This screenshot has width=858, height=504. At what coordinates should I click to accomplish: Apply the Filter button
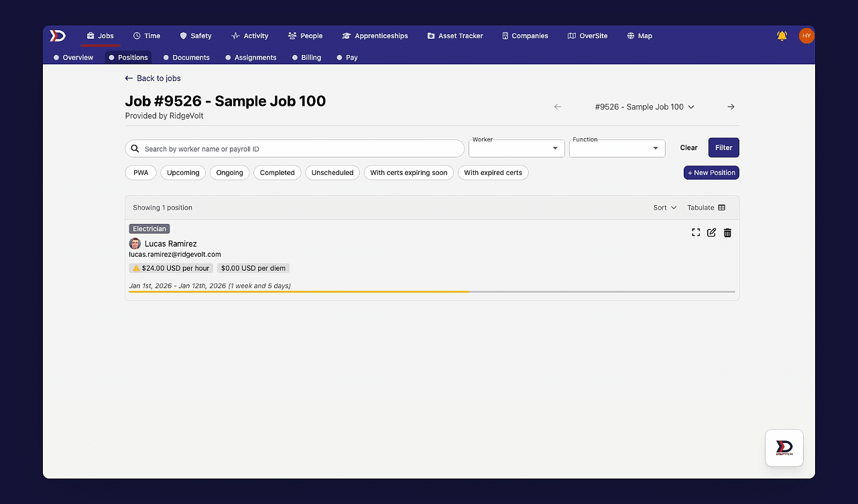[724, 147]
